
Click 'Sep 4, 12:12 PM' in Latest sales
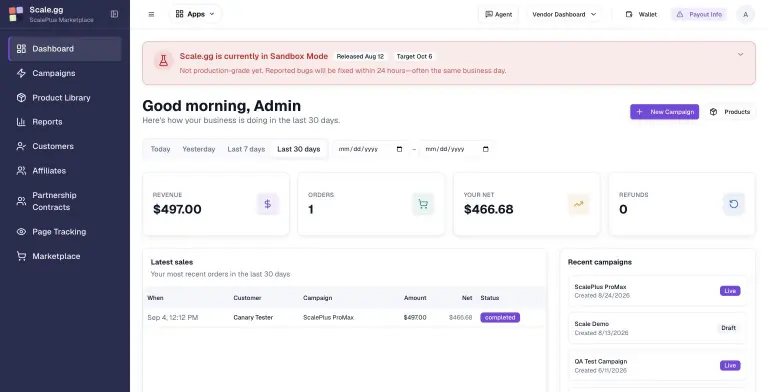point(173,318)
